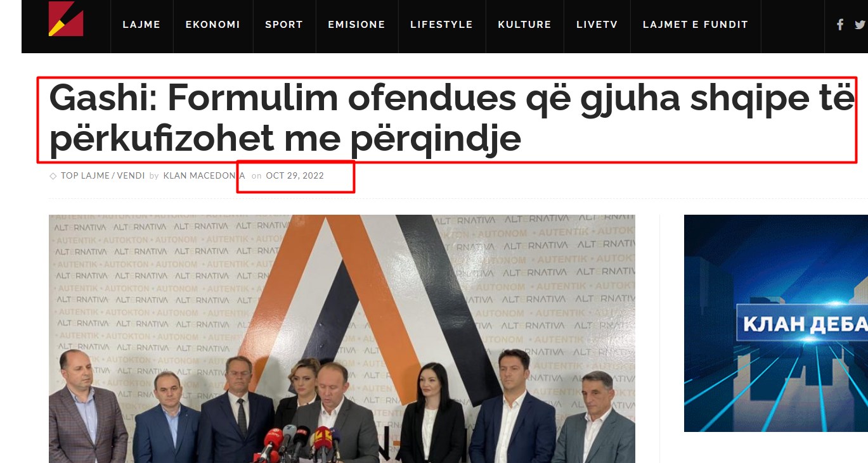Open the Alternativa press conference photo

[x=342, y=339]
